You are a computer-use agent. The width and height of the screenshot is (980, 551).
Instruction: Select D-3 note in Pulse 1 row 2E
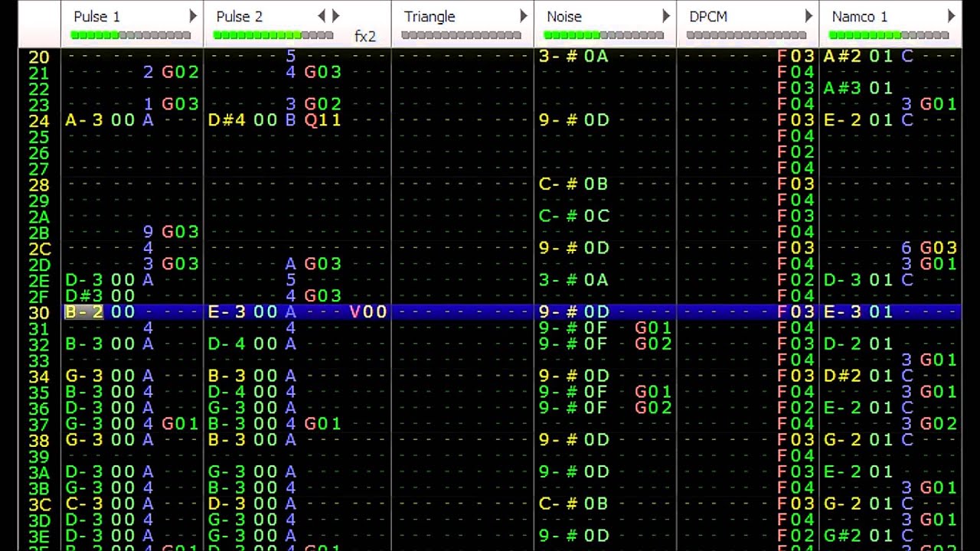point(84,280)
